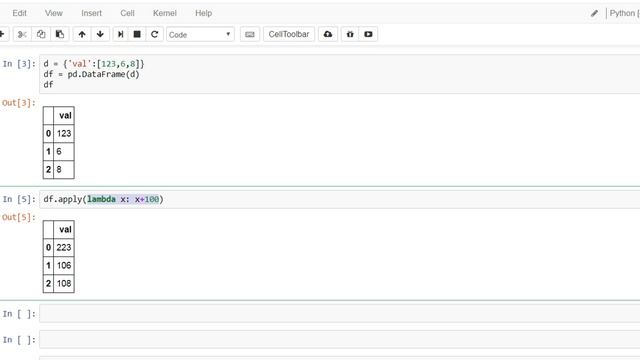Run cell and select below
The height and width of the screenshot is (360, 640).
(x=121, y=34)
